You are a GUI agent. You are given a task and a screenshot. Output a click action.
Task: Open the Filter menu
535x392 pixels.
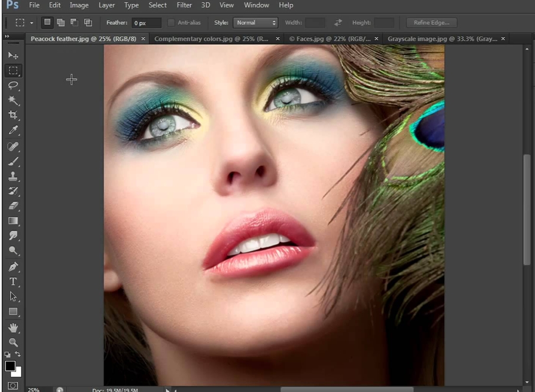click(184, 5)
